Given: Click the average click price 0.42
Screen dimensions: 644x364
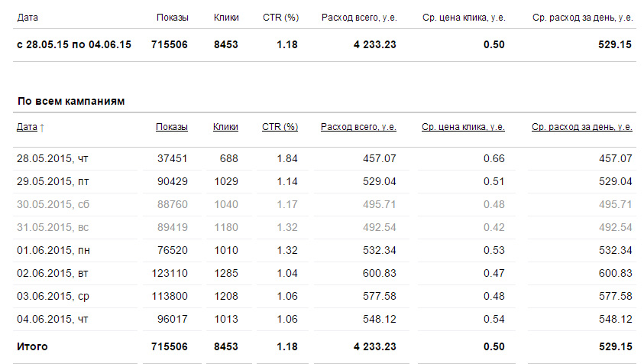Looking at the screenshot, I should tap(494, 227).
